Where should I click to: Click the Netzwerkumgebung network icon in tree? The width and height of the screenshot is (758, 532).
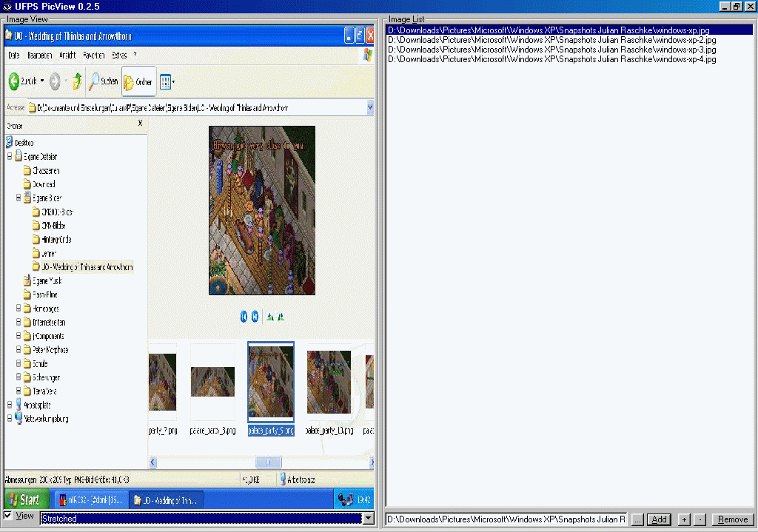(19, 418)
